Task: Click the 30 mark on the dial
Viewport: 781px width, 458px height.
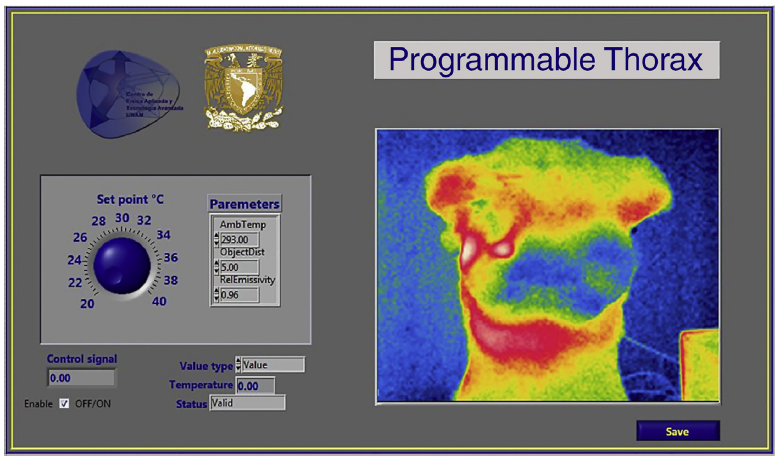Action: 122,218
